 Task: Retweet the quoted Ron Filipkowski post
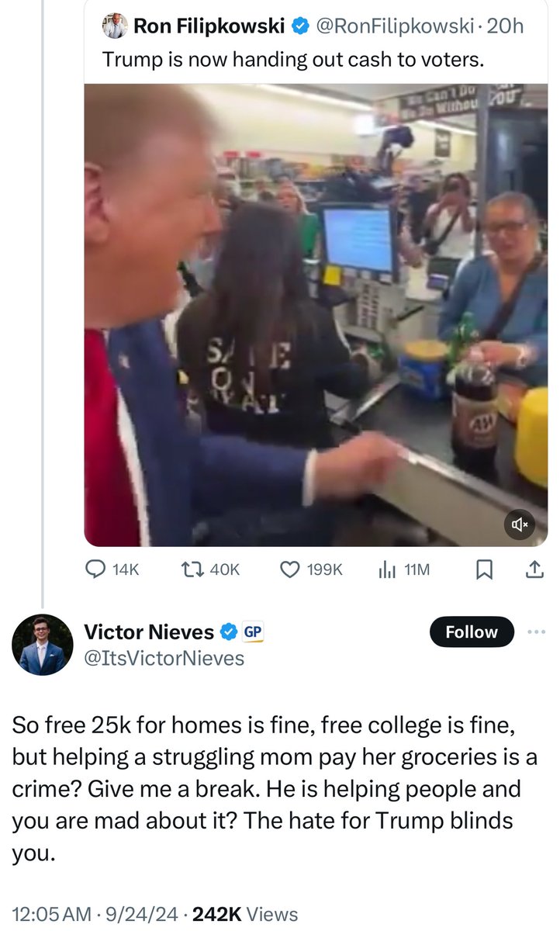[x=211, y=570]
